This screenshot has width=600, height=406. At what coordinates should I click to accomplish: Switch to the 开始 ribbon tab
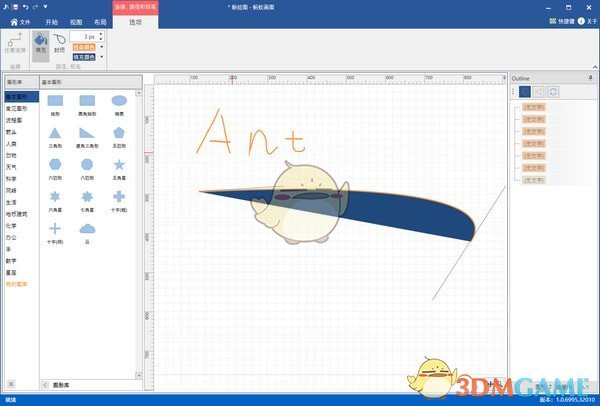pos(52,22)
